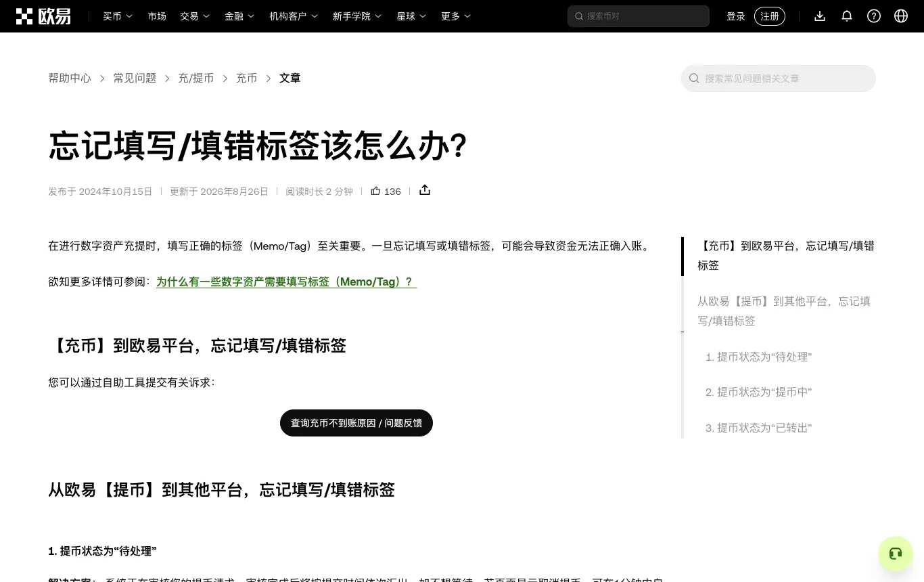Go to 帮助中心 breadcrumb
Image resolution: width=924 pixels, height=582 pixels.
point(70,79)
